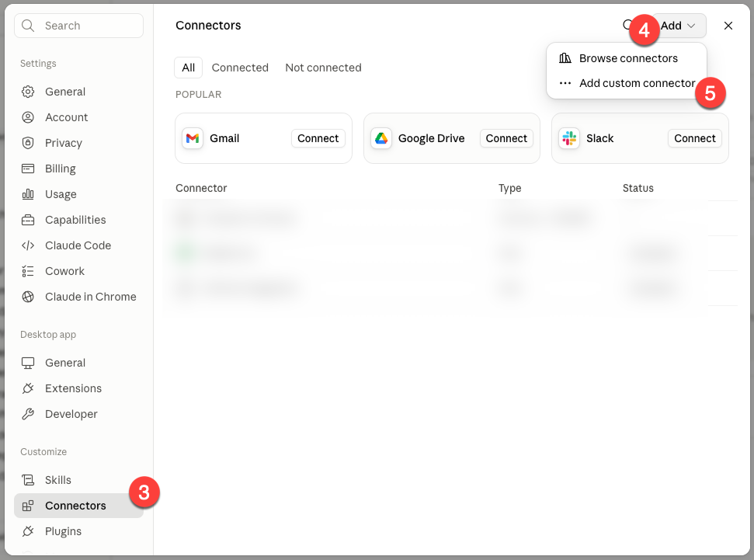Switch to the All filter tab
This screenshot has width=754, height=560.
189,68
